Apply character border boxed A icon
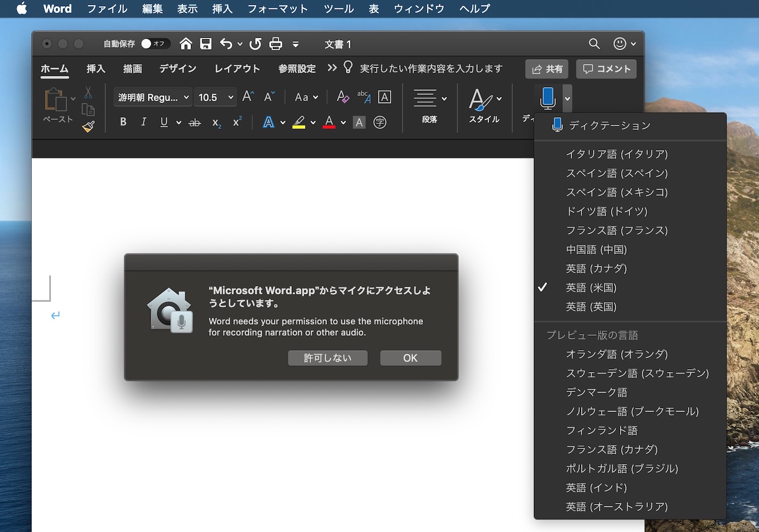 385,97
